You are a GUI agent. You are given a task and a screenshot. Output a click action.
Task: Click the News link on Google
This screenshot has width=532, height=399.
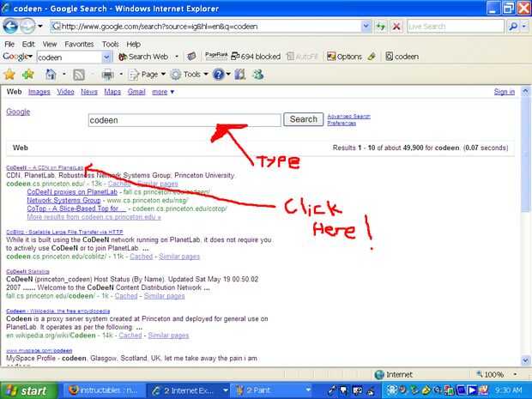[89, 92]
